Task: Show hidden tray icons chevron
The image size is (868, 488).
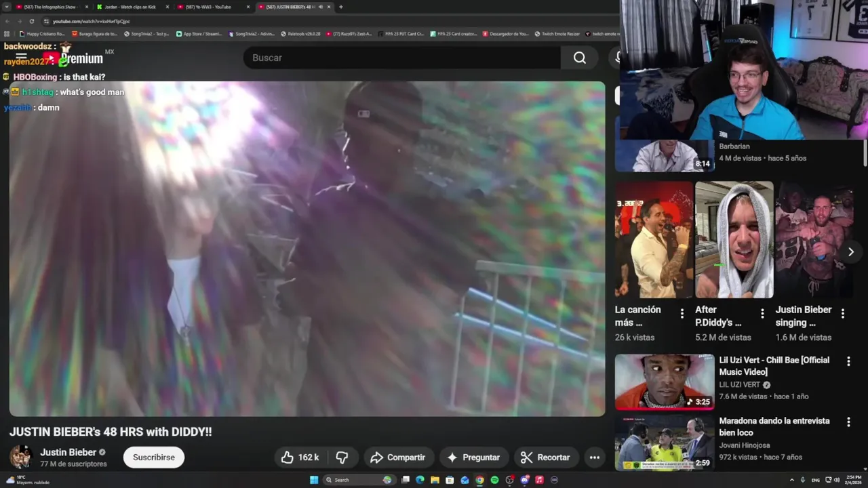Action: point(791,480)
